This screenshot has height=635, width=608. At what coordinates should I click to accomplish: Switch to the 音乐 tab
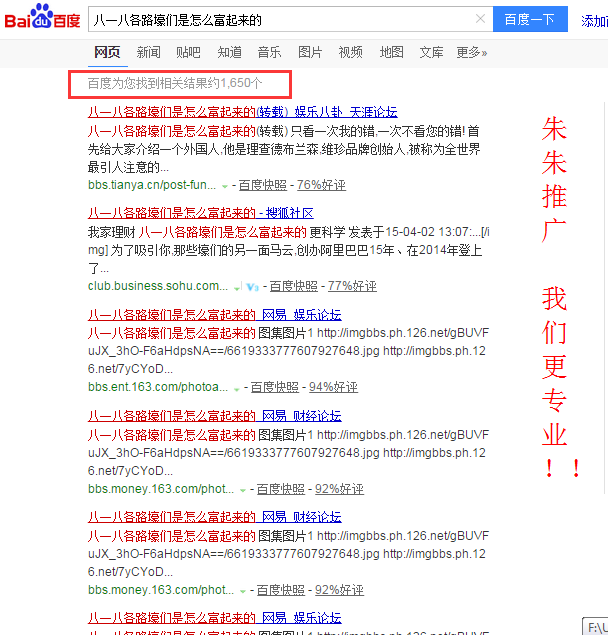[269, 52]
